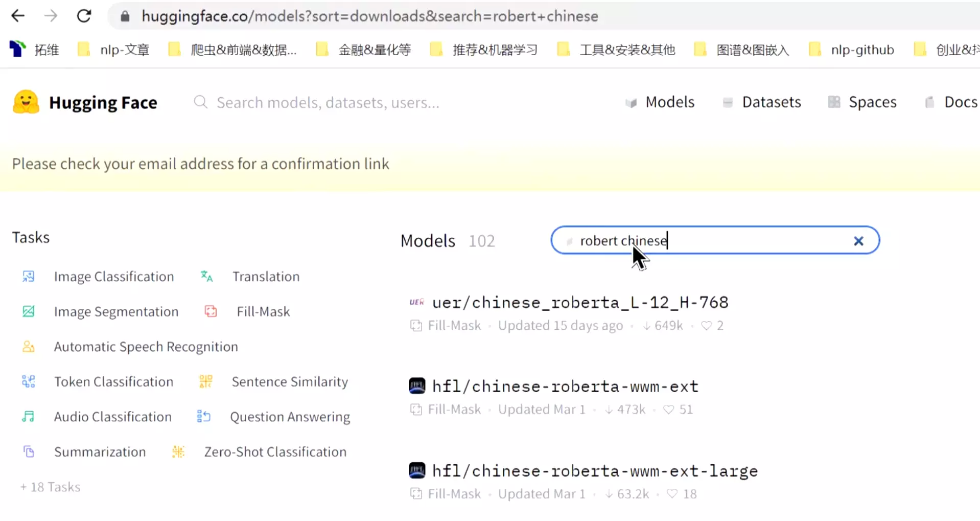This screenshot has width=980, height=521.
Task: Click the Hugging Face emoji logo
Action: point(26,102)
